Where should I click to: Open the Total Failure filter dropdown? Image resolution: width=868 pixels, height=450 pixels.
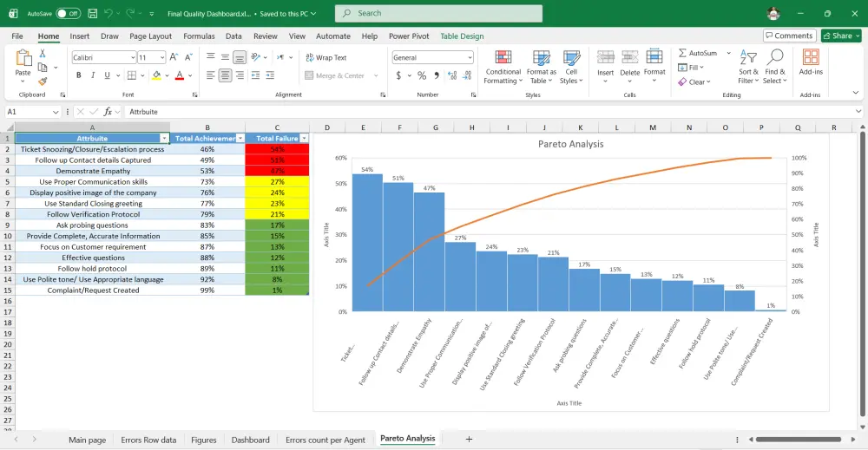[304, 138]
